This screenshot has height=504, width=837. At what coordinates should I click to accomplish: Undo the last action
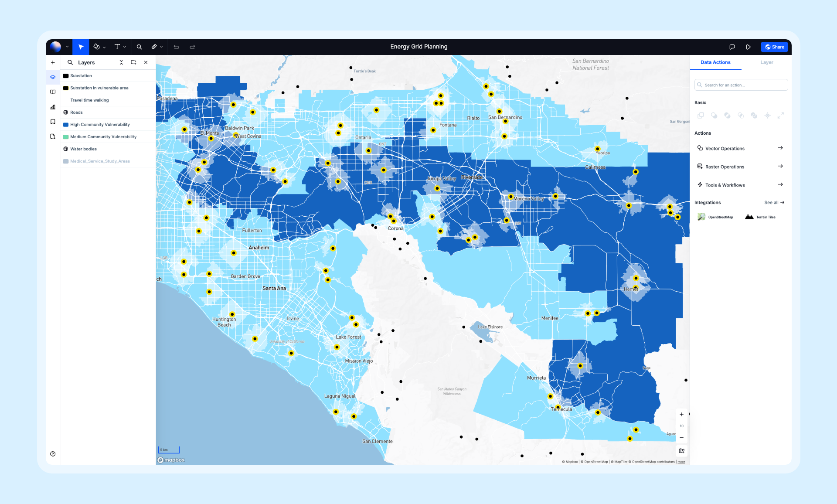coord(176,47)
